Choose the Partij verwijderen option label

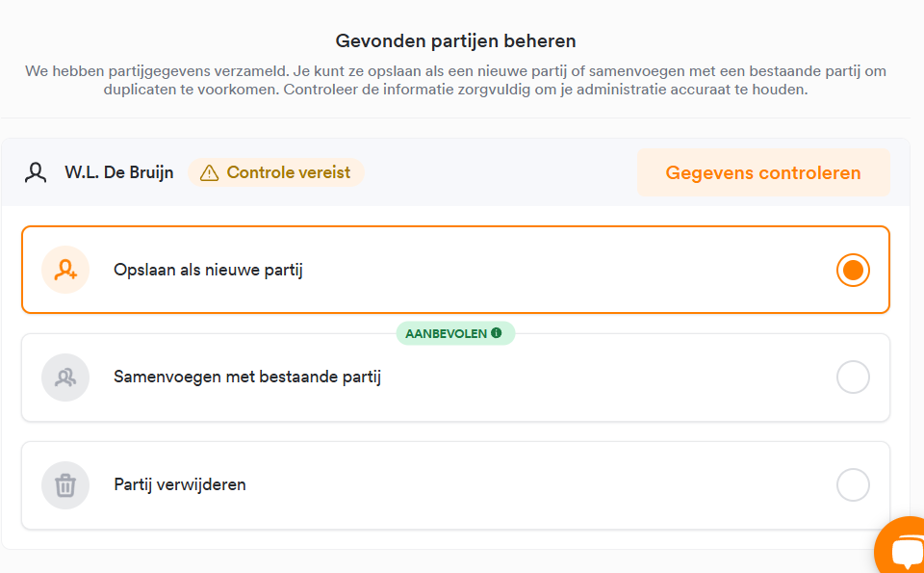180,484
